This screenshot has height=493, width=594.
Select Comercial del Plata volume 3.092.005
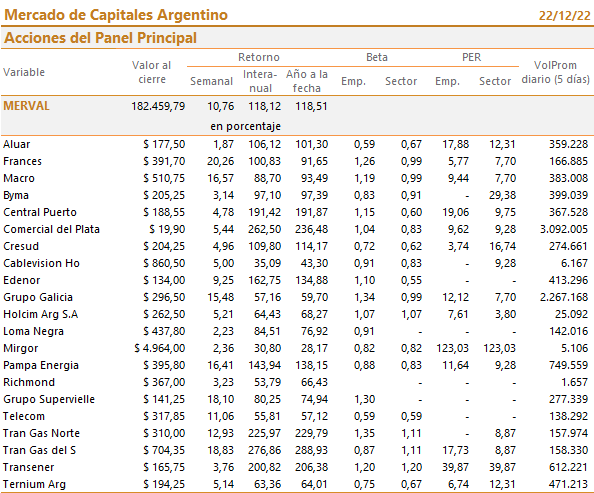(x=564, y=229)
